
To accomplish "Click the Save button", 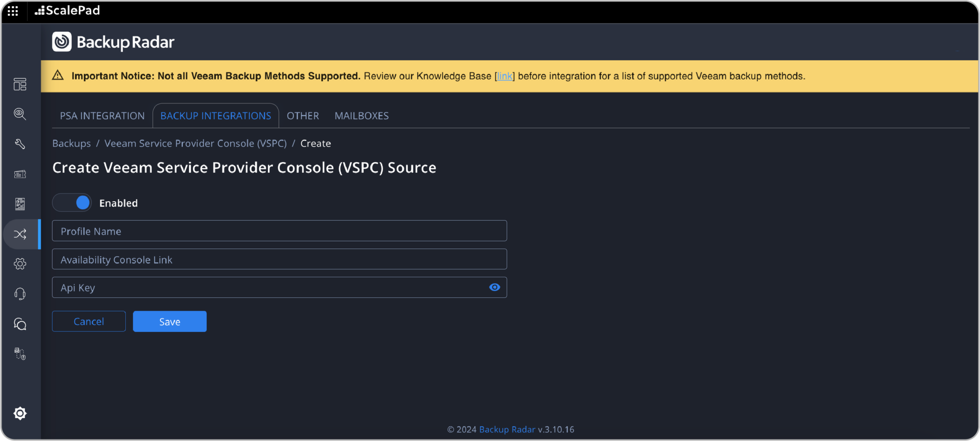I will 169,321.
